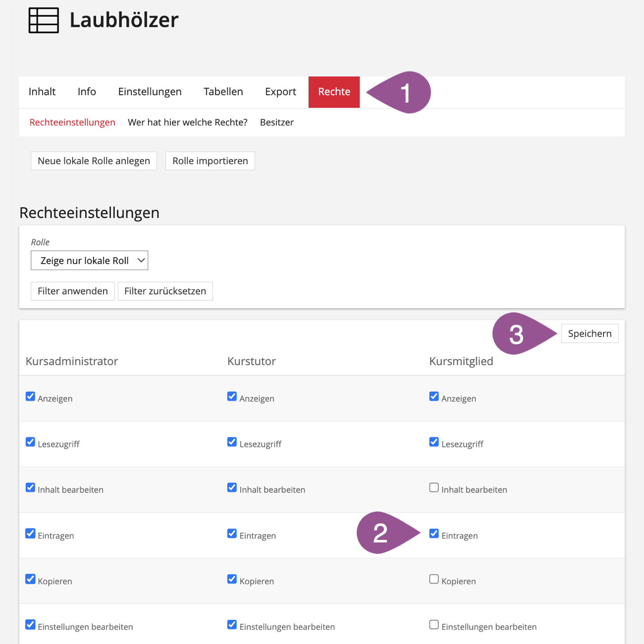Disable Anzeigen for Kursadministrator

[30, 396]
